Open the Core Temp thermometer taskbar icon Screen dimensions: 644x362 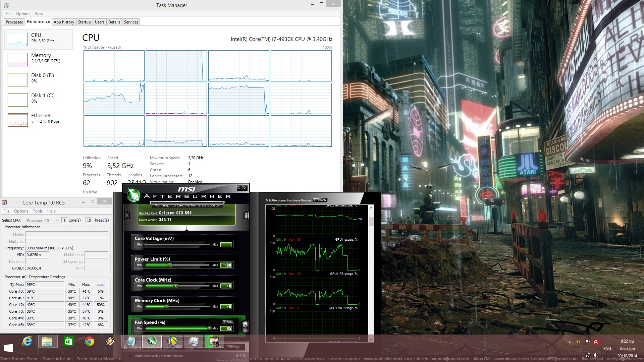pyautogui.click(x=214, y=342)
